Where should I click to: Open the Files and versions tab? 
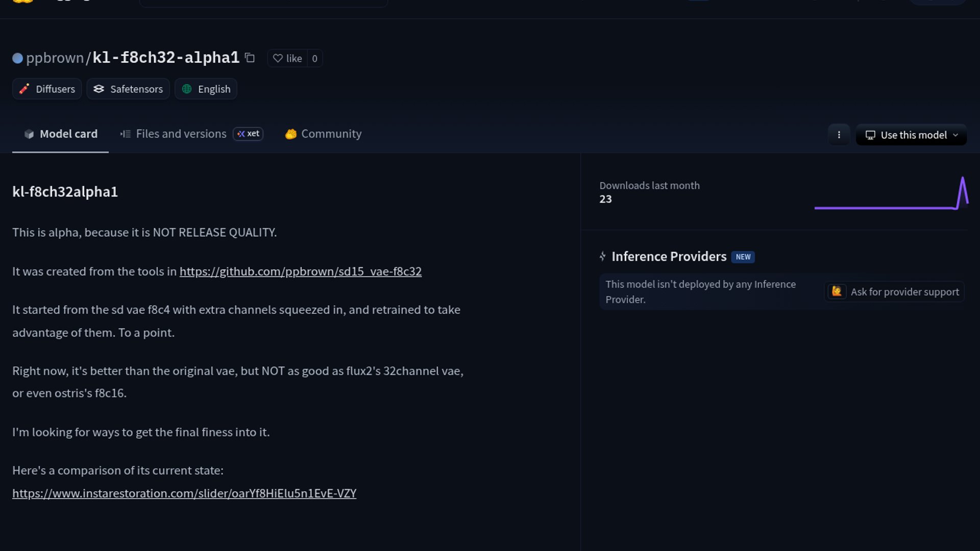click(174, 134)
